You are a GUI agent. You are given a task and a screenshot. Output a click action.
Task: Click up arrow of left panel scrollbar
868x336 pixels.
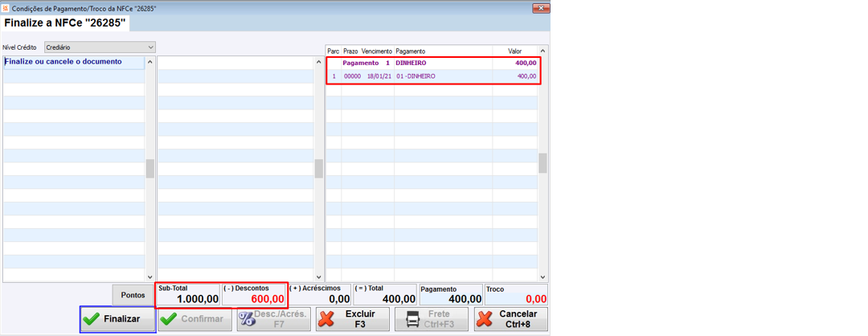click(150, 61)
